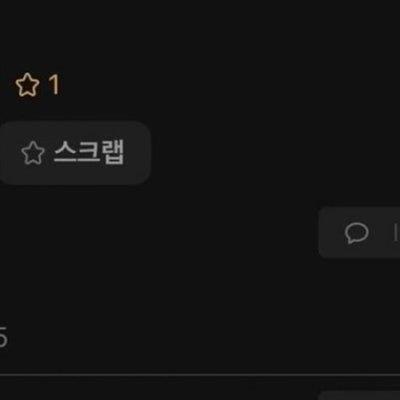Click the gray star inside 스크랩 button

click(x=33, y=153)
